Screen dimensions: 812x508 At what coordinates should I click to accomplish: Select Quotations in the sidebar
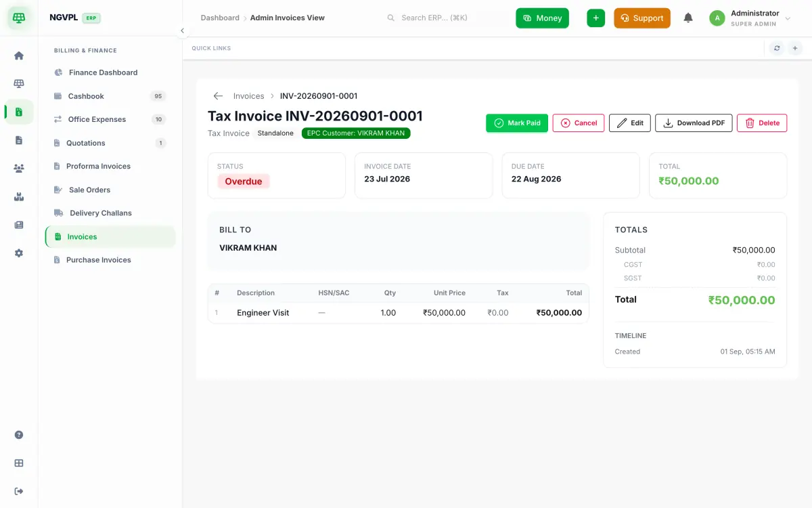[110, 143]
